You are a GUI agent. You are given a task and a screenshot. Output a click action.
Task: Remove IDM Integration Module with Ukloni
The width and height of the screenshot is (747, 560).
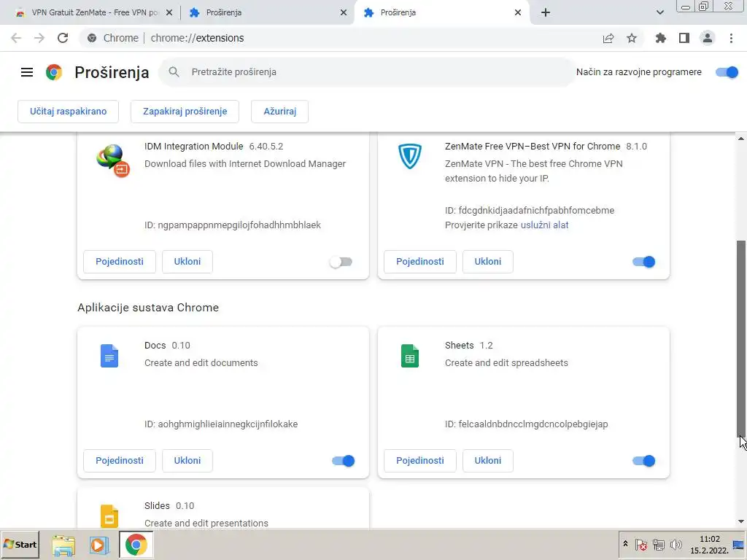pos(187,262)
